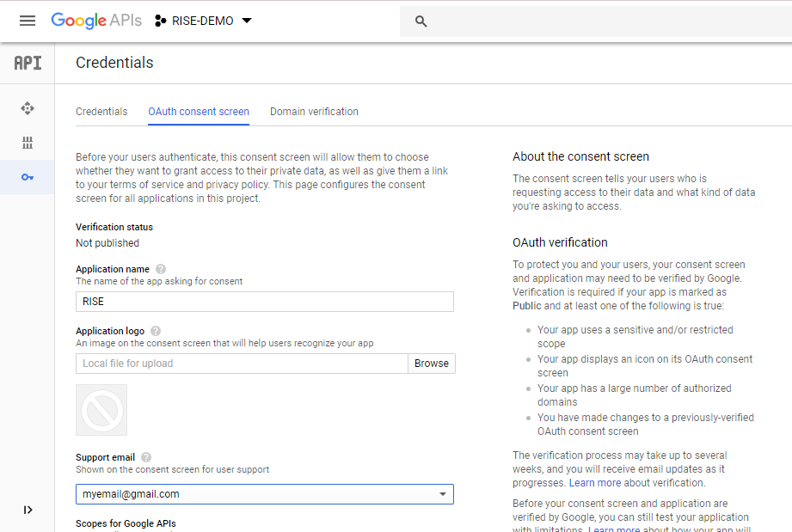Viewport: 792px width, 532px height.
Task: Select the OAuth consent screen tab
Action: click(x=199, y=112)
